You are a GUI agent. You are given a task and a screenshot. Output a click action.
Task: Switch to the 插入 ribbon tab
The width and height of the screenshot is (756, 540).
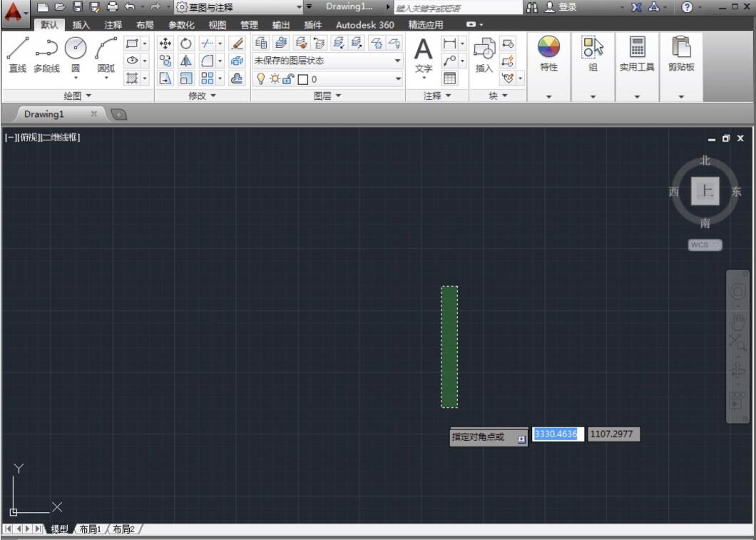pyautogui.click(x=81, y=24)
